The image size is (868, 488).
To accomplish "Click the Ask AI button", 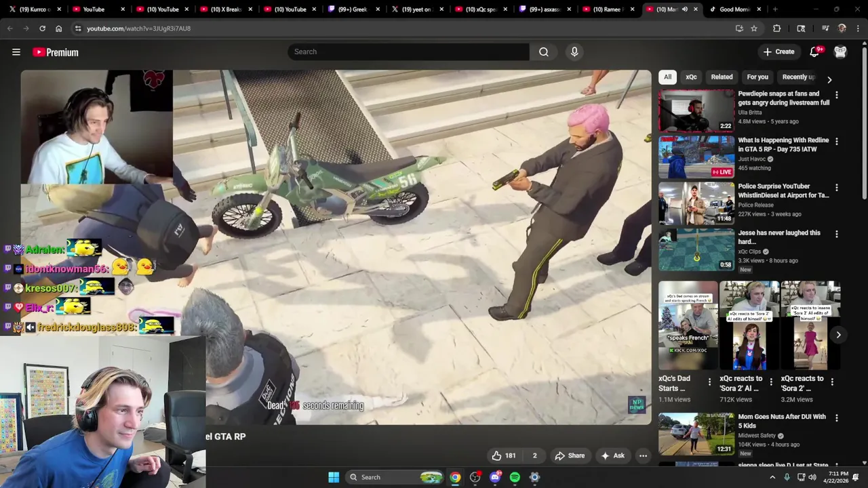I will pos(612,455).
